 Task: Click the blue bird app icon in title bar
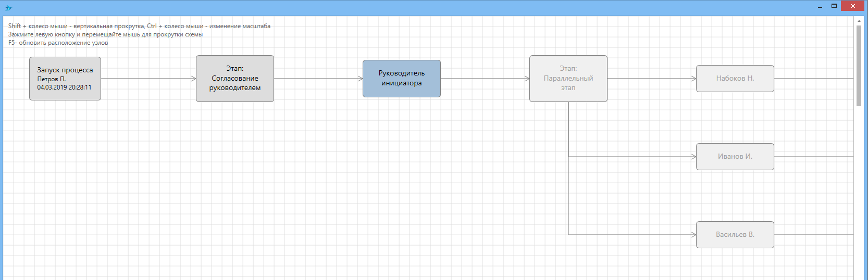(x=8, y=8)
